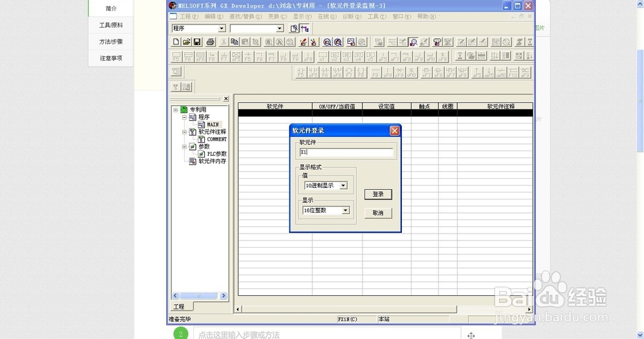Open the 16位整数 display dropdown
644x339 pixels.
pyautogui.click(x=345, y=210)
